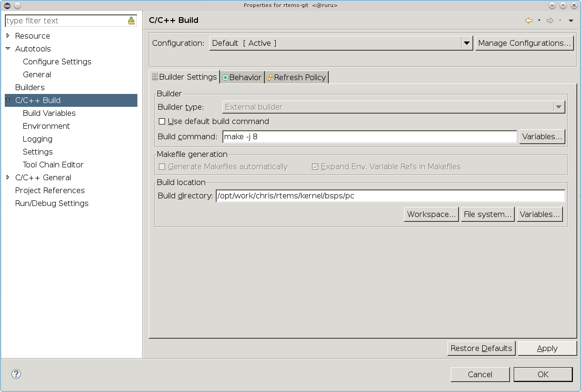Screen dimensions: 581x392
Task: Click the forward navigation arrow icon
Action: point(550,21)
